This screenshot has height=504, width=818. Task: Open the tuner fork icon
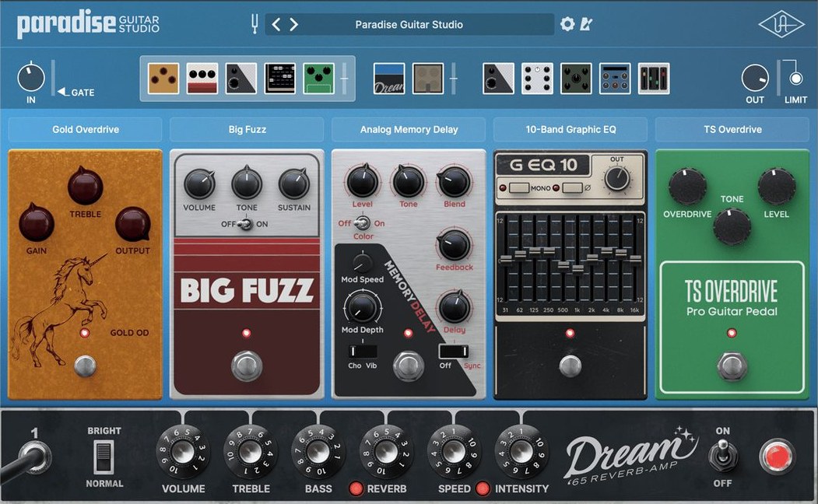pyautogui.click(x=255, y=24)
